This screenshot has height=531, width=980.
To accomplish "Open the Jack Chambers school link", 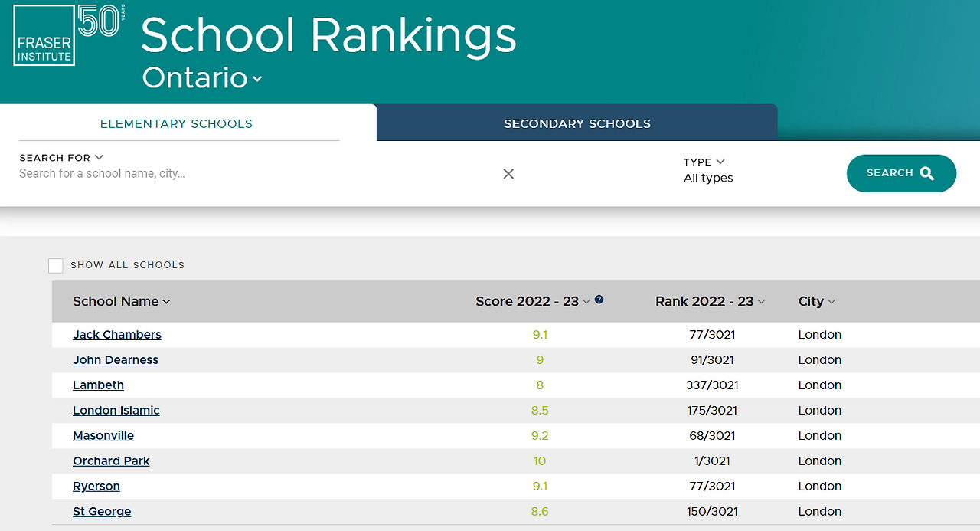I will [x=117, y=335].
